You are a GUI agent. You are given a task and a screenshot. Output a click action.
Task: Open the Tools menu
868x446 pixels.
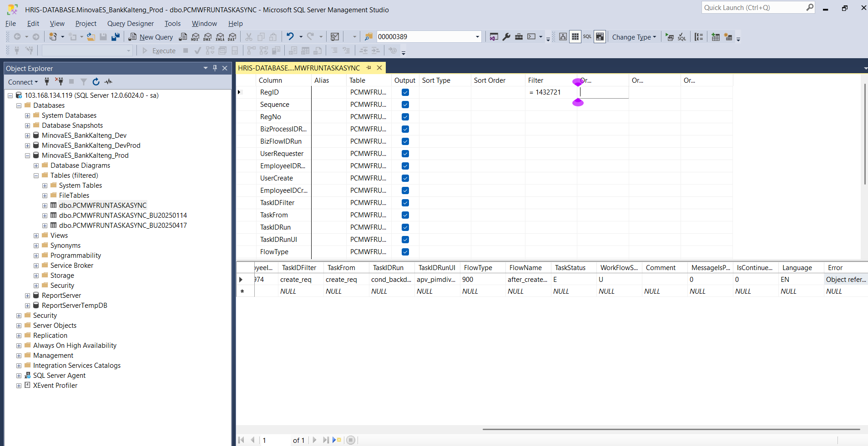click(x=172, y=24)
